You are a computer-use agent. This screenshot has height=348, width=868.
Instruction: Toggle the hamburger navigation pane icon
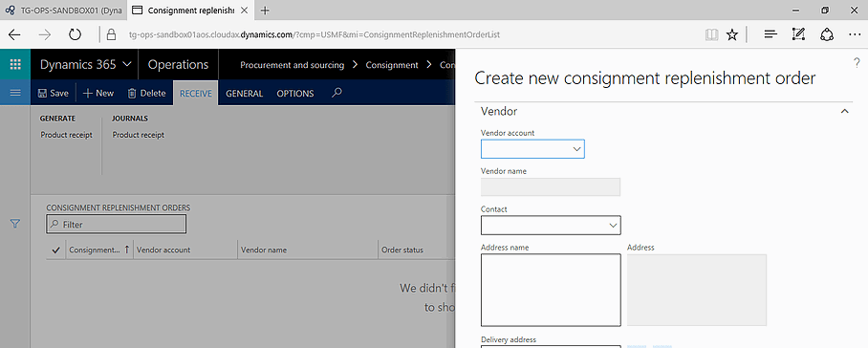point(15,93)
